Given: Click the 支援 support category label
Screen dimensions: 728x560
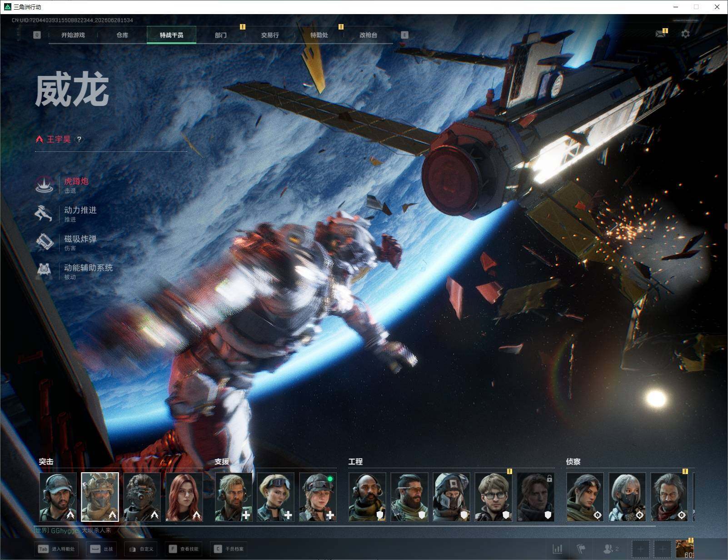Looking at the screenshot, I should point(222,461).
